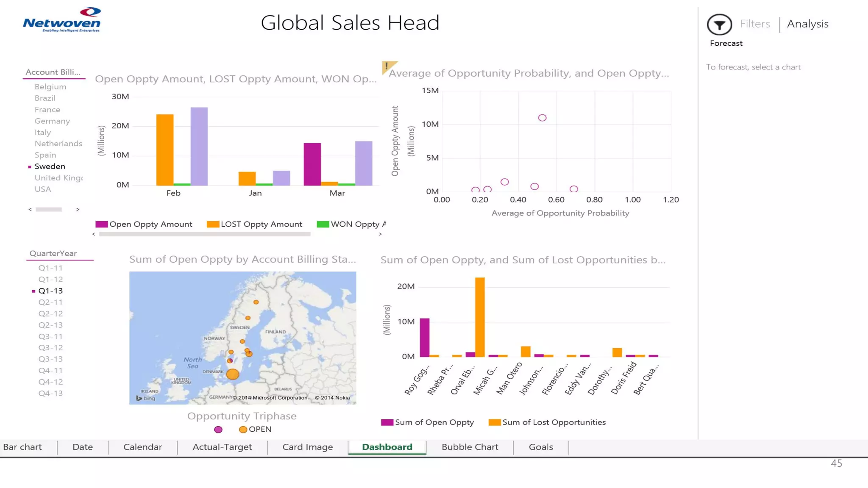The width and height of the screenshot is (868, 488).
Task: Click the warning flag icon above scatter chart
Action: [387, 67]
